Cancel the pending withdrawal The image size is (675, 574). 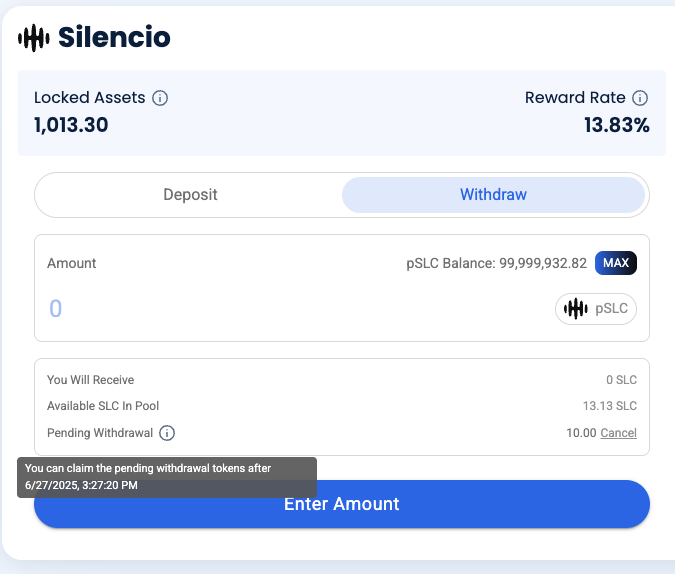618,433
